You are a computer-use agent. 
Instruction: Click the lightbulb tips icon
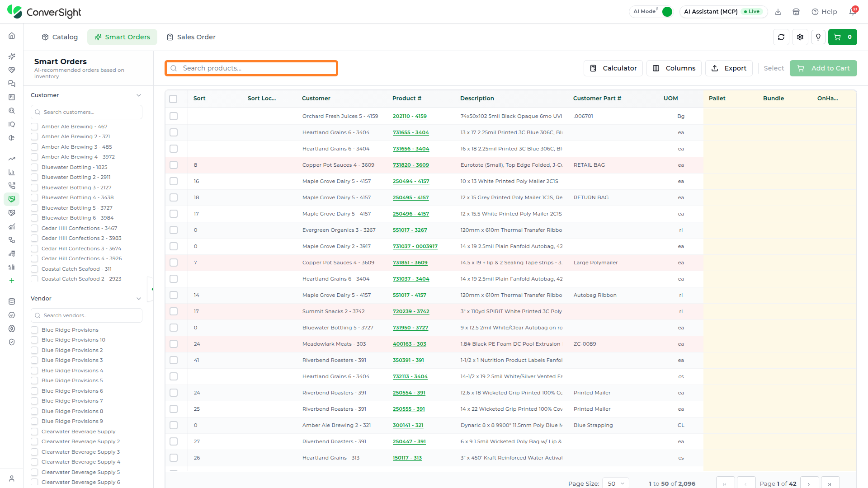(818, 37)
